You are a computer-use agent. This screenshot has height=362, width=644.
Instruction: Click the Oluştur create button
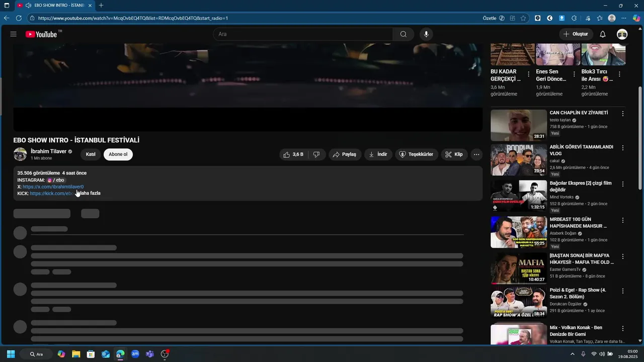pos(576,34)
